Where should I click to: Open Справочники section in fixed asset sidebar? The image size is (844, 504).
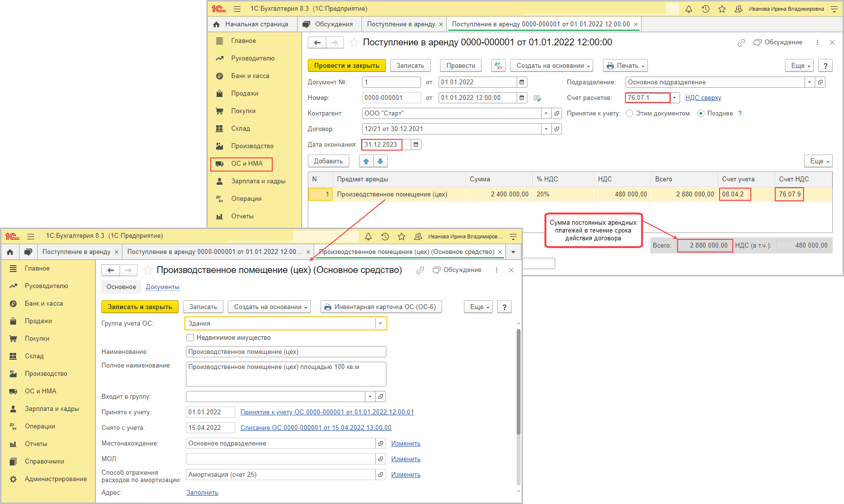pos(44,462)
